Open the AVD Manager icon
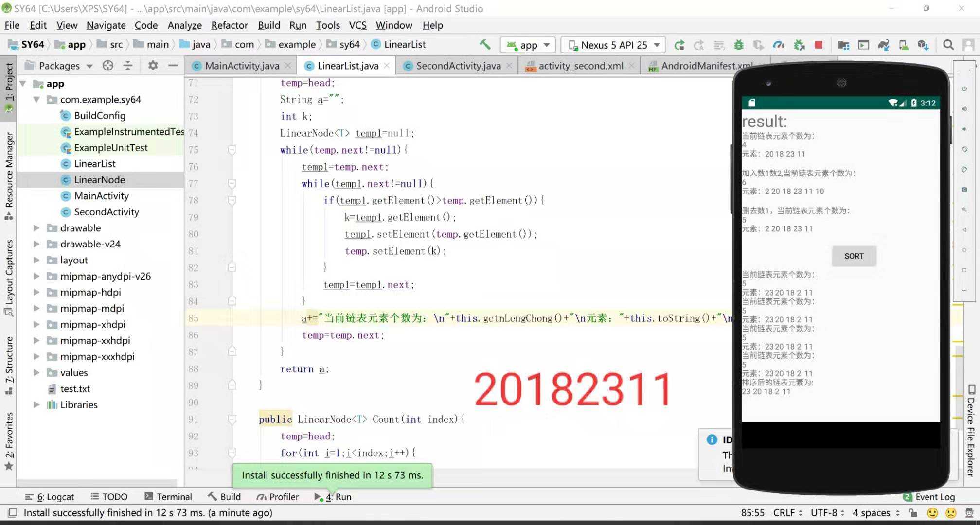Viewport: 980px width, 525px height. point(903,45)
